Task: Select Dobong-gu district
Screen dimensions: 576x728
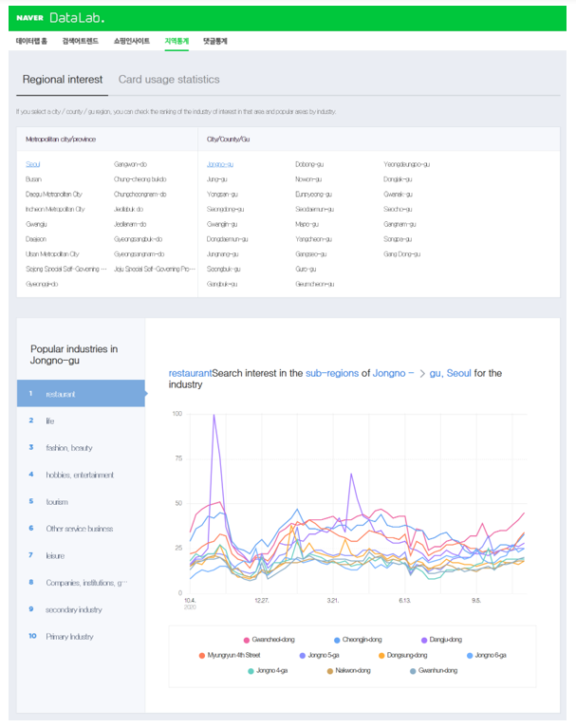Action: tap(309, 164)
